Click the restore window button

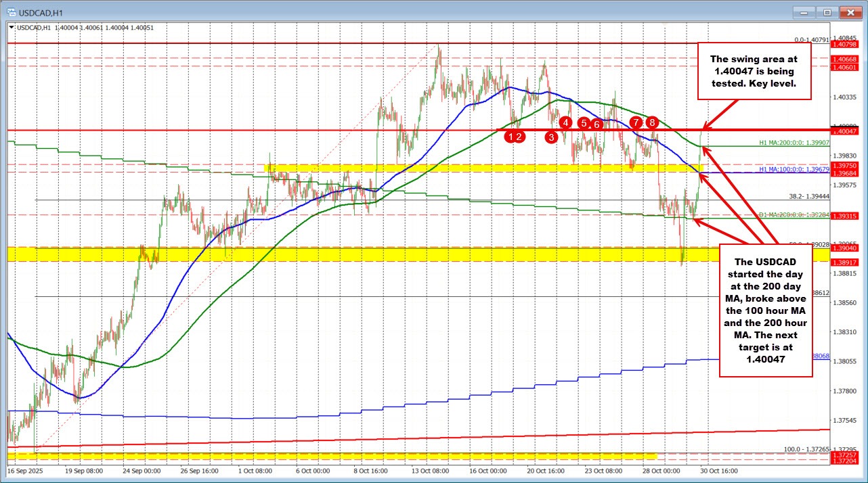click(827, 12)
